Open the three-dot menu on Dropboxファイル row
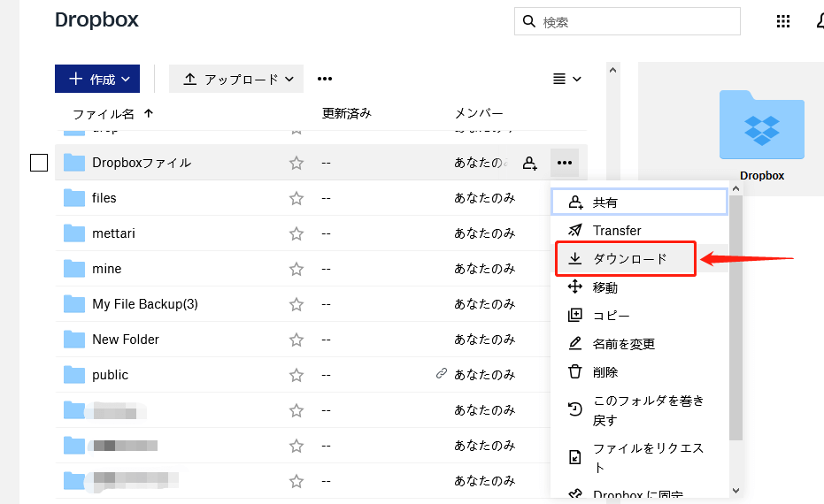The width and height of the screenshot is (824, 504). click(x=564, y=163)
